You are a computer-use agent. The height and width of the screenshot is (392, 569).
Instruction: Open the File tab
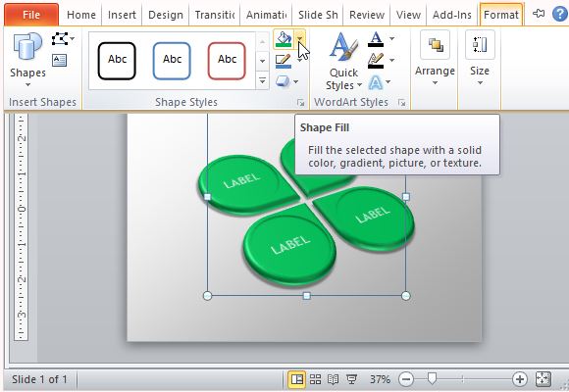31,15
